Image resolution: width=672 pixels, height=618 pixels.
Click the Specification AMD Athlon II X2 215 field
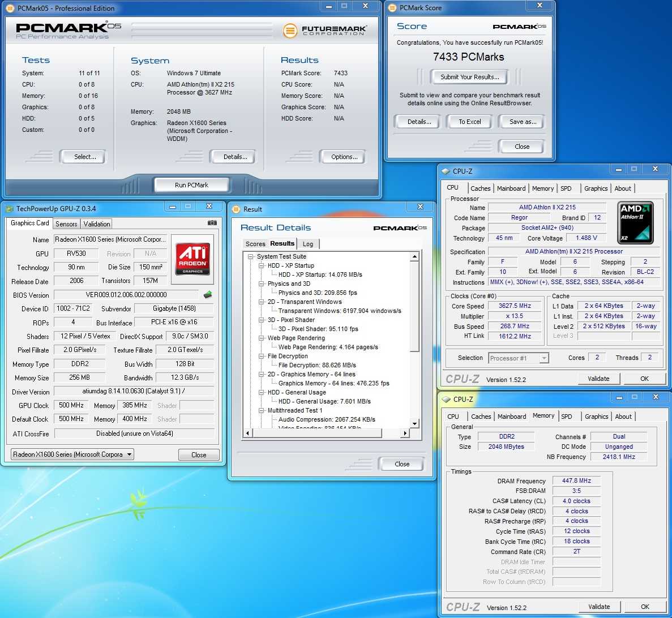click(574, 251)
